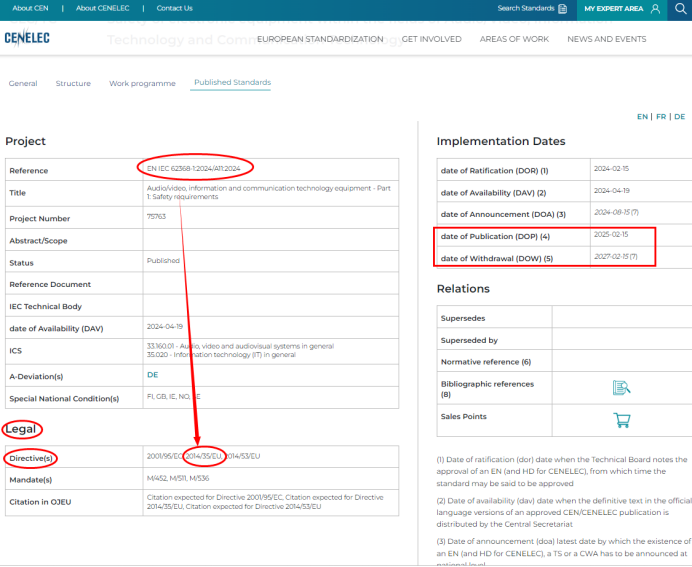This screenshot has width=692, height=567.
Task: Click the About CEN link
Action: click(30, 8)
